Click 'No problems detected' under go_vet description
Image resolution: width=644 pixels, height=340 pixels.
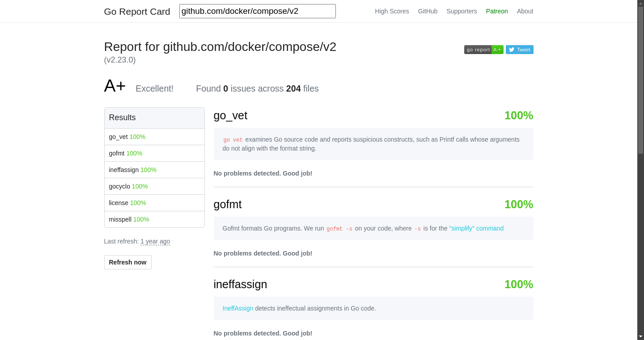(x=263, y=173)
